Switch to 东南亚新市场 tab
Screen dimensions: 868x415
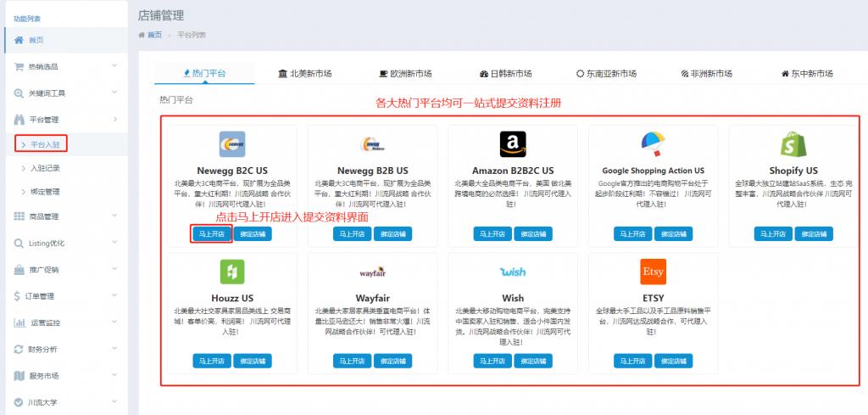[605, 73]
